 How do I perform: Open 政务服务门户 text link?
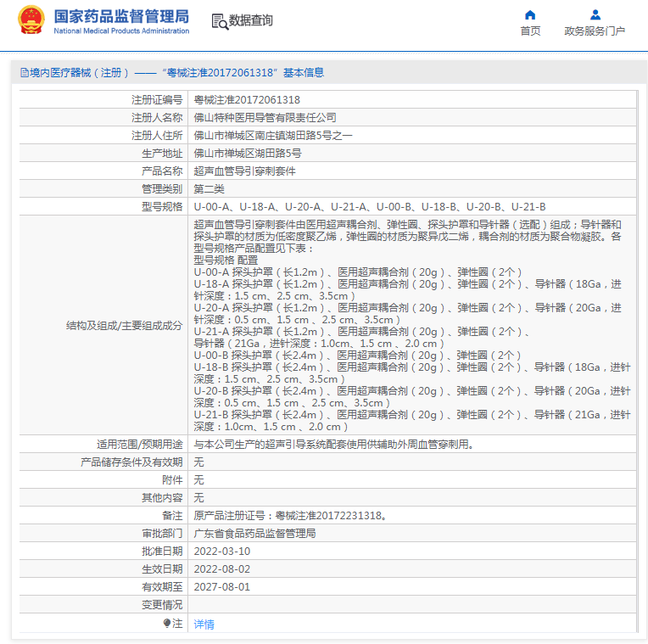pyautogui.click(x=595, y=31)
